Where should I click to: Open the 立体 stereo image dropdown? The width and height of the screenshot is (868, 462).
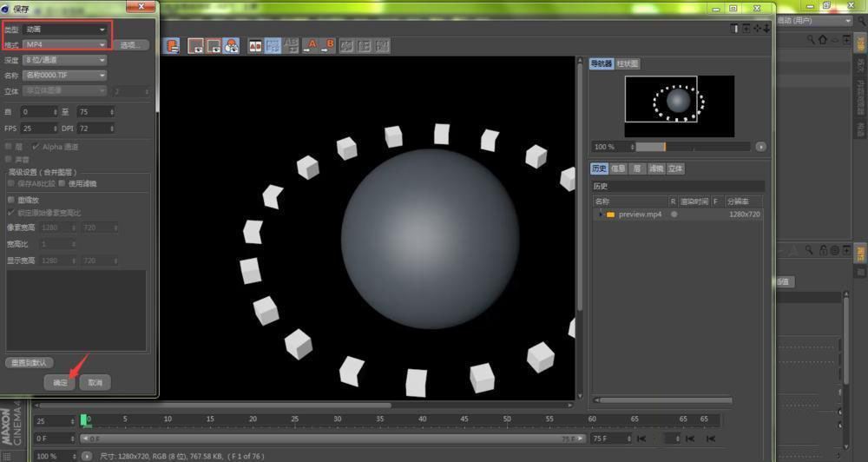(65, 90)
